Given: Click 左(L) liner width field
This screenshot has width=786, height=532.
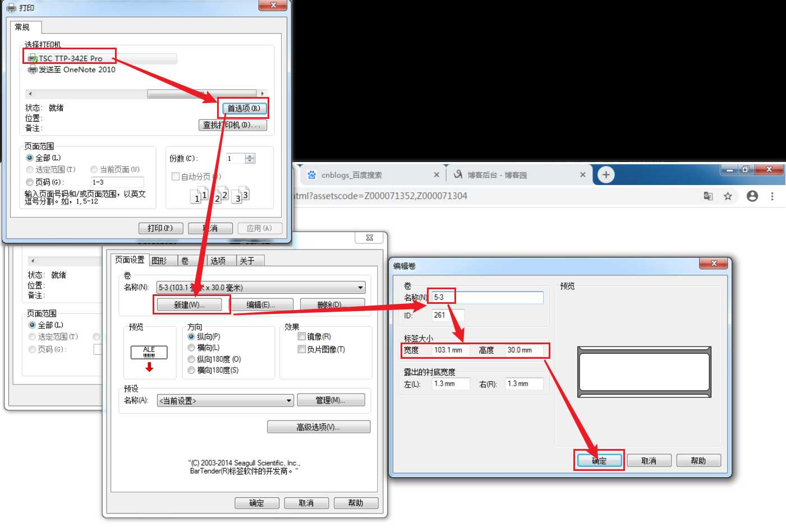Looking at the screenshot, I should click(451, 384).
